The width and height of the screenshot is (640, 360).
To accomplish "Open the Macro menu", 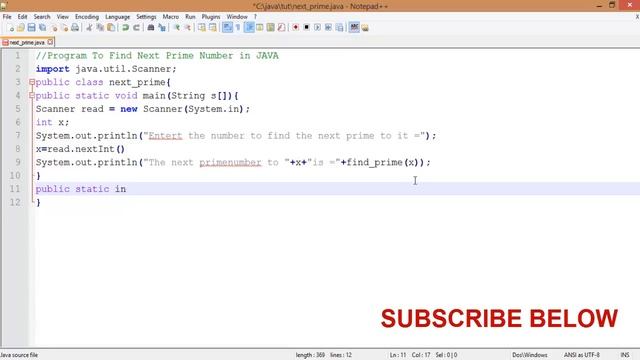I will pyautogui.click(x=171, y=17).
